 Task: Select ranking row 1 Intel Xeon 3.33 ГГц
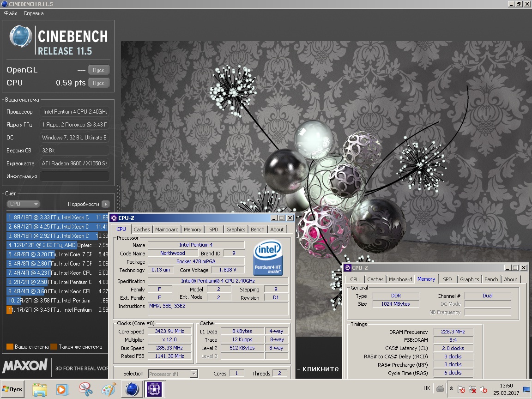[57, 217]
